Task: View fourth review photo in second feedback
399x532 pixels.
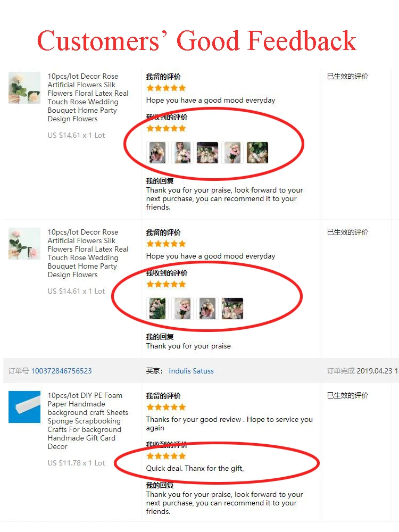Action: tap(232, 309)
